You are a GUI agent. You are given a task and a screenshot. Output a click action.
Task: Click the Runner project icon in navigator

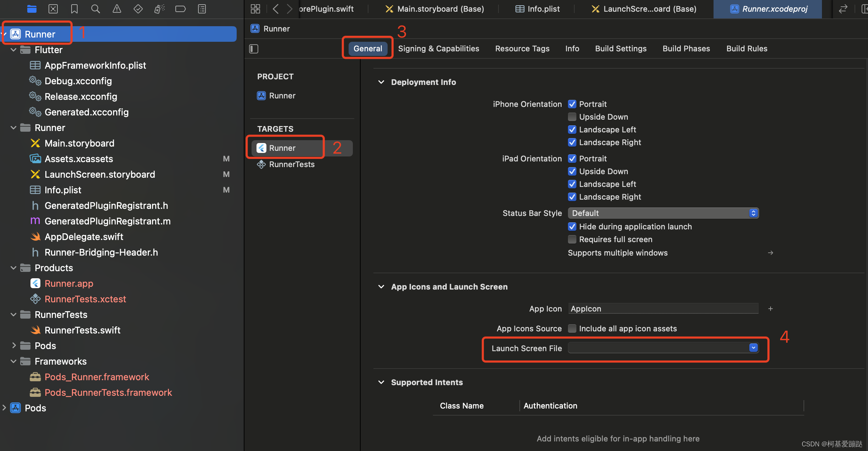click(x=17, y=34)
